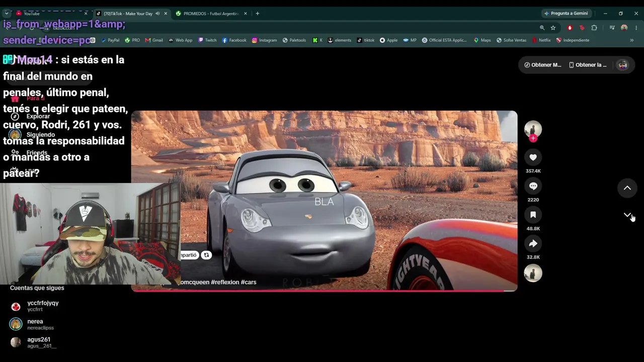Save the video with the bookmark icon

pyautogui.click(x=533, y=215)
